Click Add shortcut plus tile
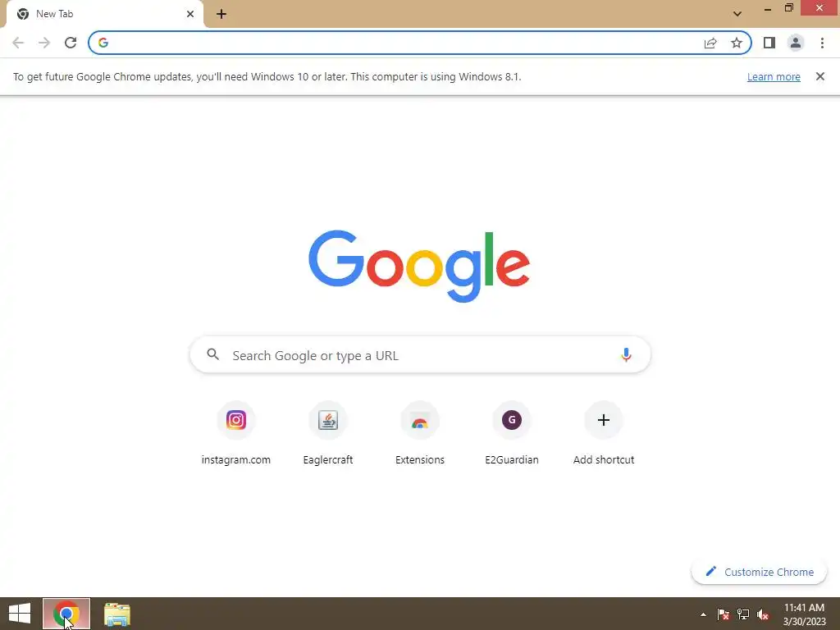This screenshot has width=840, height=630. pyautogui.click(x=604, y=434)
